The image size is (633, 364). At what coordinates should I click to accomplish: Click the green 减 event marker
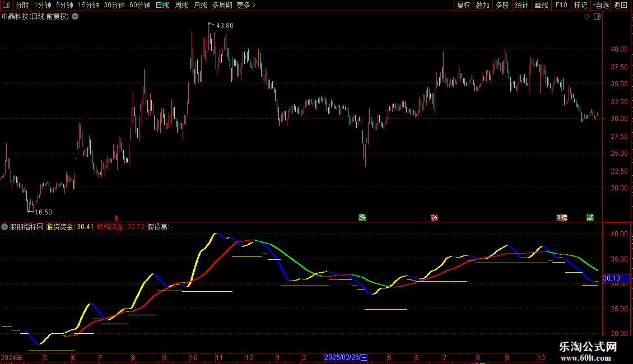click(x=590, y=218)
